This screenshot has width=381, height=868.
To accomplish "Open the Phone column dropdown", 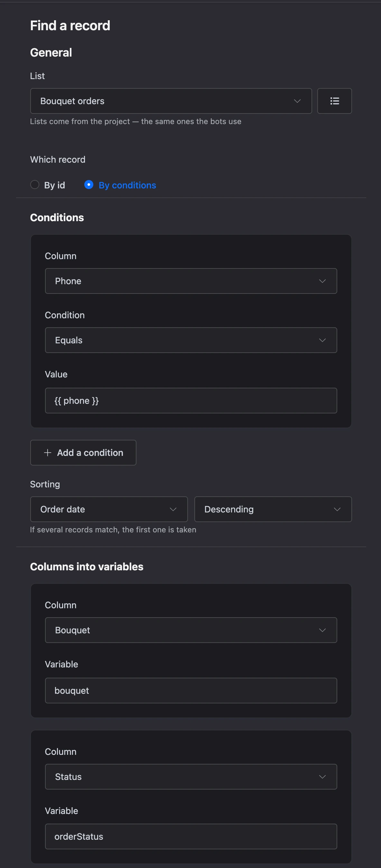I will (x=191, y=281).
